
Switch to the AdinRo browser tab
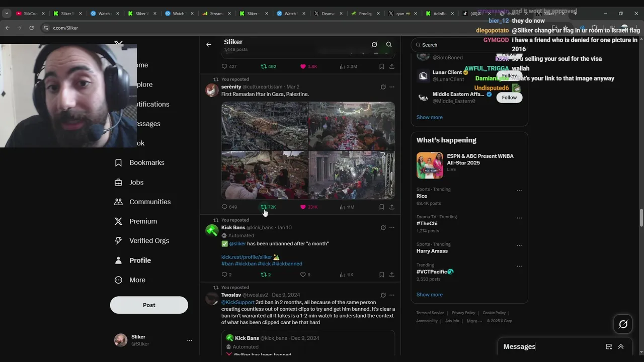coord(440,14)
